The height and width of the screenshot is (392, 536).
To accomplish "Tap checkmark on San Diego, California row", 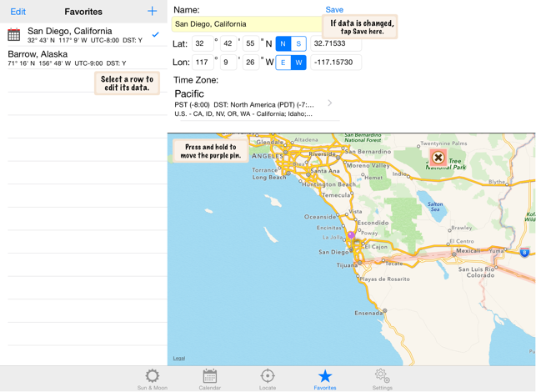I will tap(156, 34).
